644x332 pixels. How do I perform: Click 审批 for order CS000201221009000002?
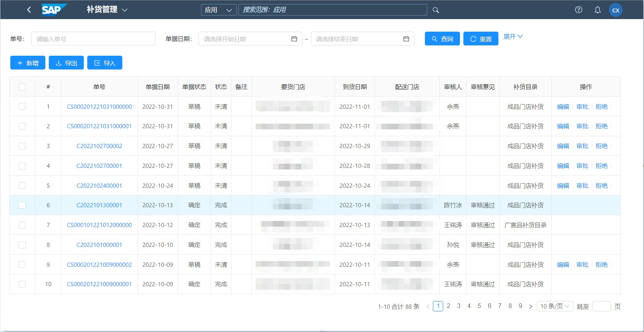pyautogui.click(x=582, y=265)
